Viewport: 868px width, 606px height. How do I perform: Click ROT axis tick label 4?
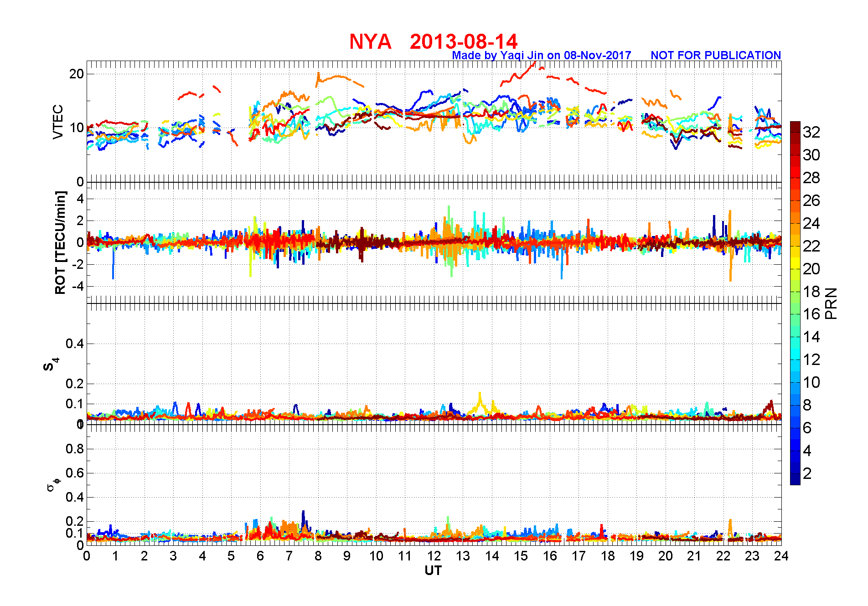click(80, 199)
